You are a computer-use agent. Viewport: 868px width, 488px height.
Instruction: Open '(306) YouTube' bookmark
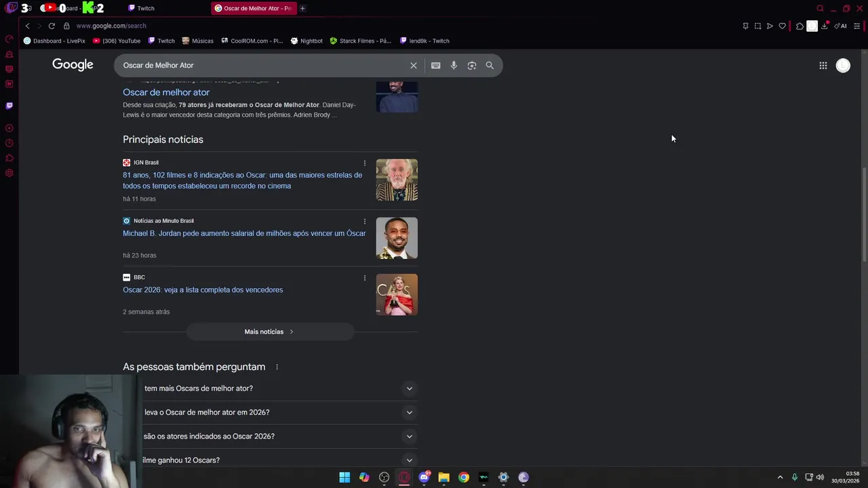click(x=117, y=41)
